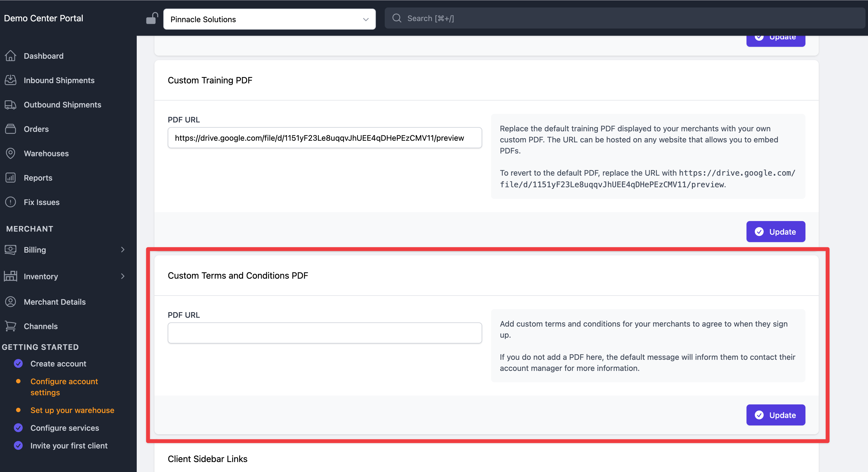Click the Inventory shelves icon
The height and width of the screenshot is (472, 868).
click(11, 276)
